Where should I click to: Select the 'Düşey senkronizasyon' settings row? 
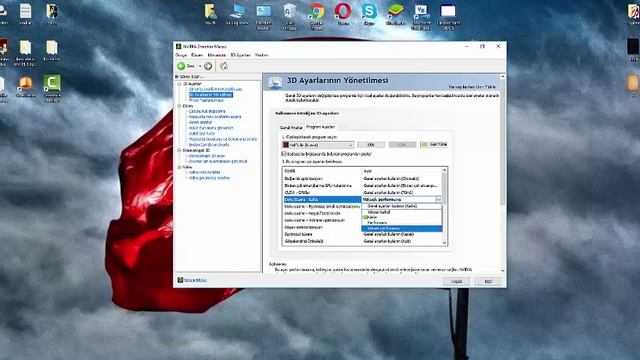pos(364,227)
